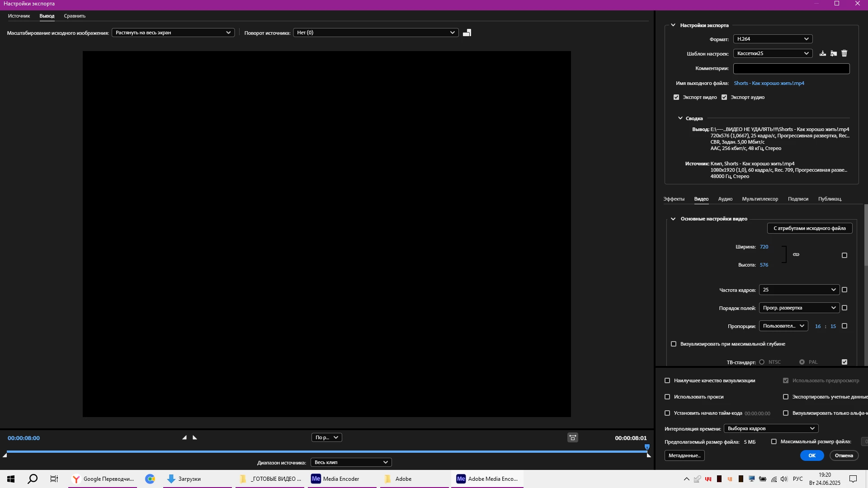
Task: Click the delete preset trash icon
Action: [x=844, y=53]
